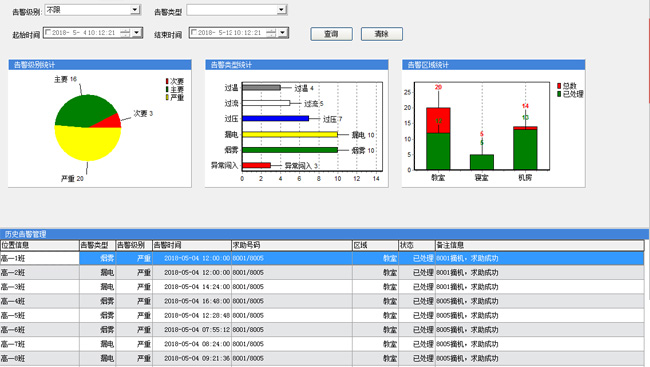Select the 高一3班 table row
Image resolution: width=650 pixels, height=367 pixels.
coord(322,287)
